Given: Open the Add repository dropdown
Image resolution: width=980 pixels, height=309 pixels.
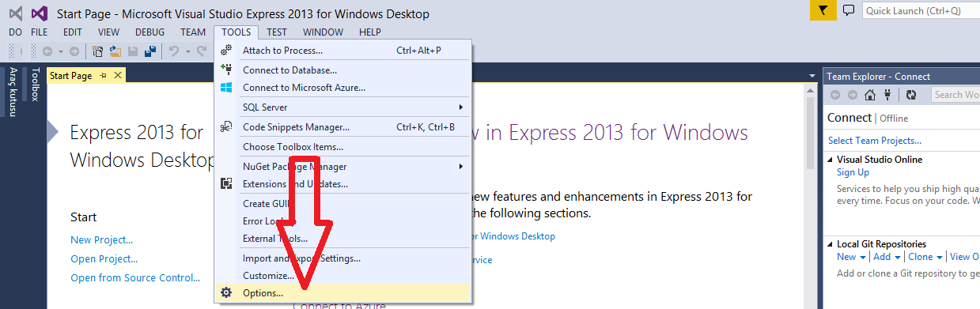Looking at the screenshot, I should [x=887, y=257].
